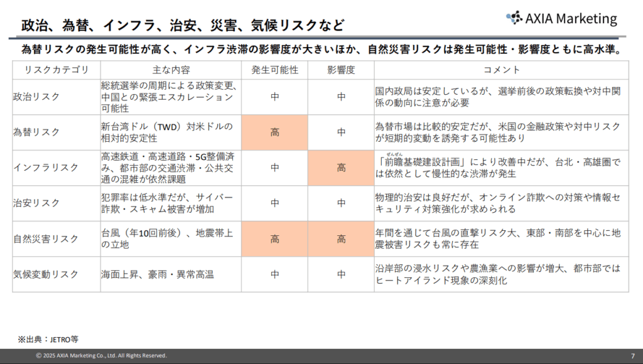Click the 発生可能性 column header
The width and height of the screenshot is (643, 364).
[274, 70]
